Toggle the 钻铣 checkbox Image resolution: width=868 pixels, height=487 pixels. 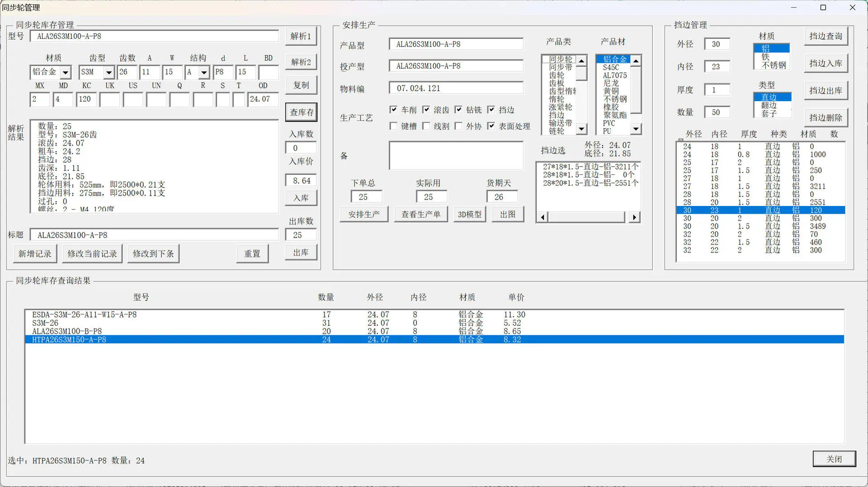[x=458, y=110]
